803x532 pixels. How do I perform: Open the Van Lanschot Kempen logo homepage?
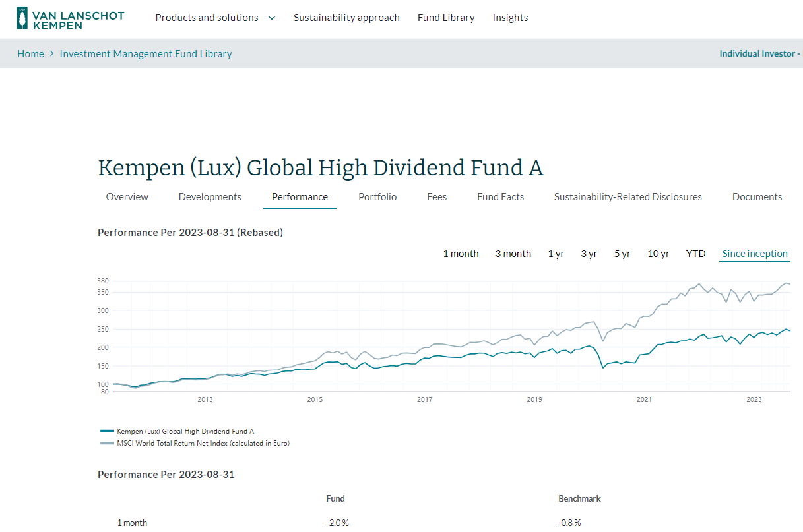pos(71,18)
